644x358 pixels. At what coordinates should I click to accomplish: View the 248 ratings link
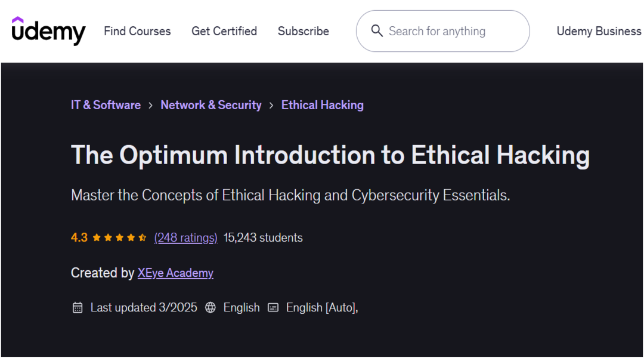click(185, 237)
